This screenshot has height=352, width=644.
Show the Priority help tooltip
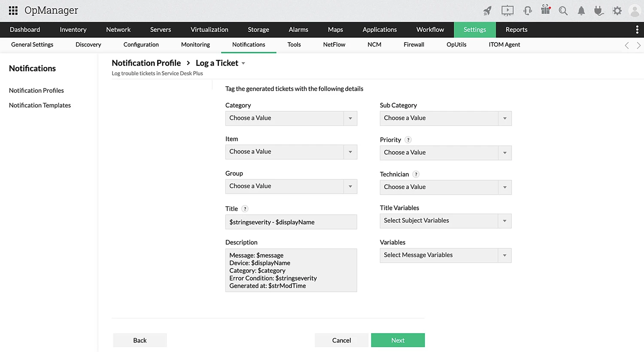click(408, 140)
